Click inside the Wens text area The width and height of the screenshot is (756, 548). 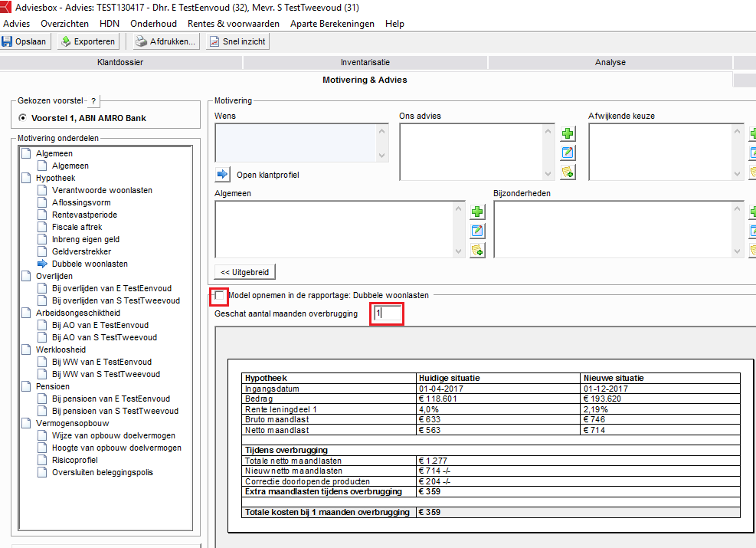[296, 143]
